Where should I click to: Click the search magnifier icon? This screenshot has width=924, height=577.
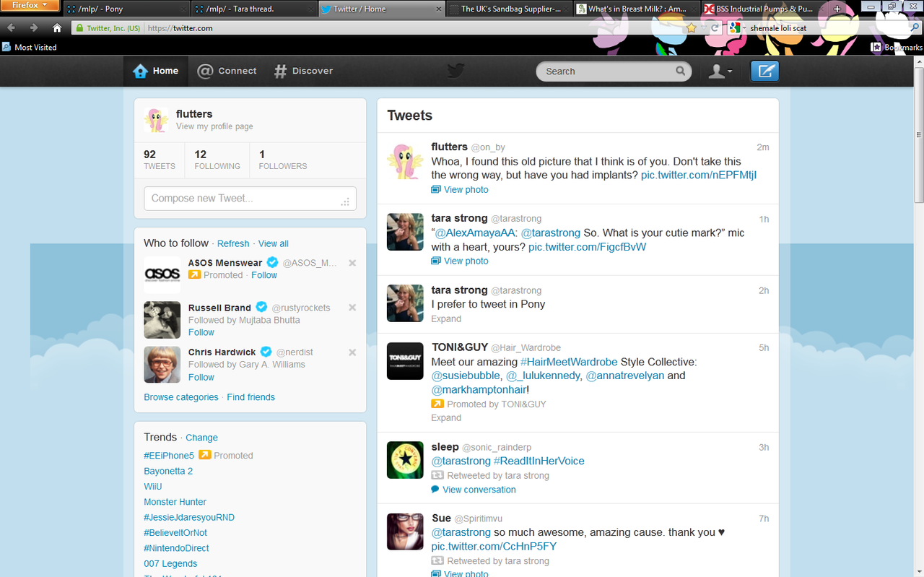680,71
